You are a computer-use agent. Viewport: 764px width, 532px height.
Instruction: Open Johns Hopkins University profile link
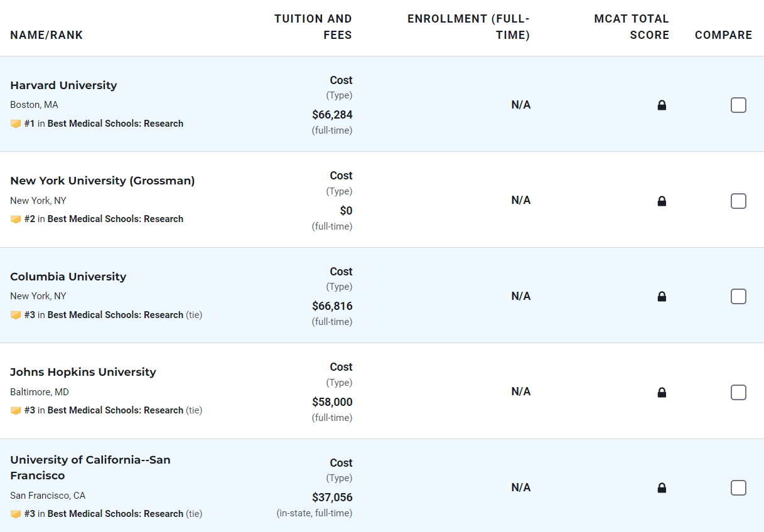tap(83, 372)
